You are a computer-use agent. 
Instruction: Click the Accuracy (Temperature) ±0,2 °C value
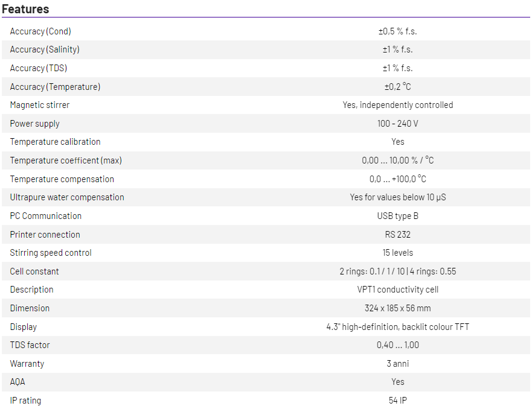397,87
